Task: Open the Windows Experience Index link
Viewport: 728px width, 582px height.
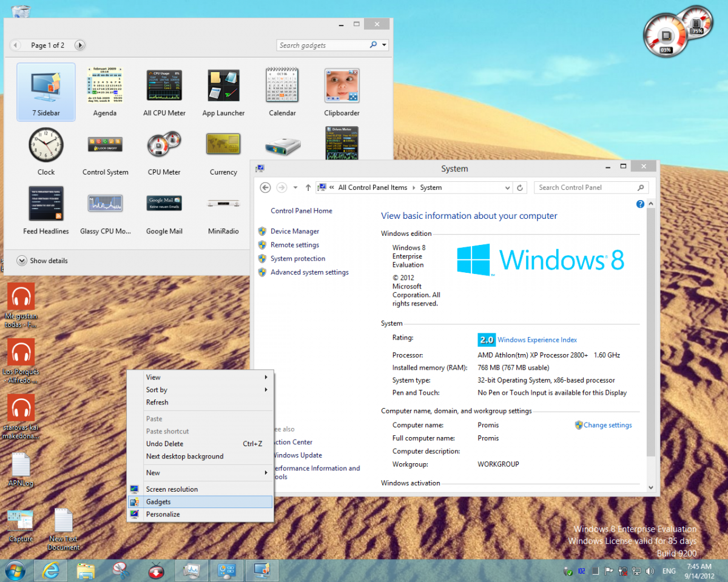Action: [x=537, y=340]
